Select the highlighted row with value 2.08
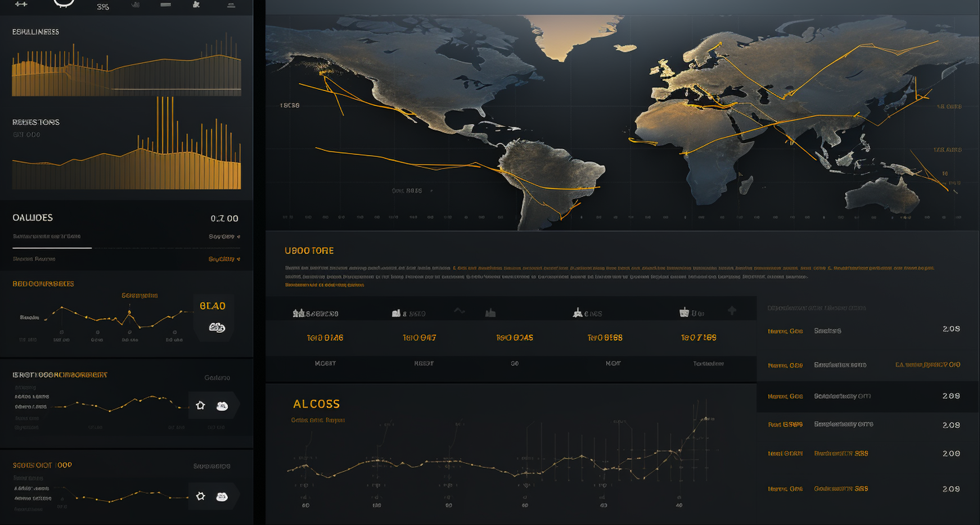This screenshot has height=525, width=980. 868,396
